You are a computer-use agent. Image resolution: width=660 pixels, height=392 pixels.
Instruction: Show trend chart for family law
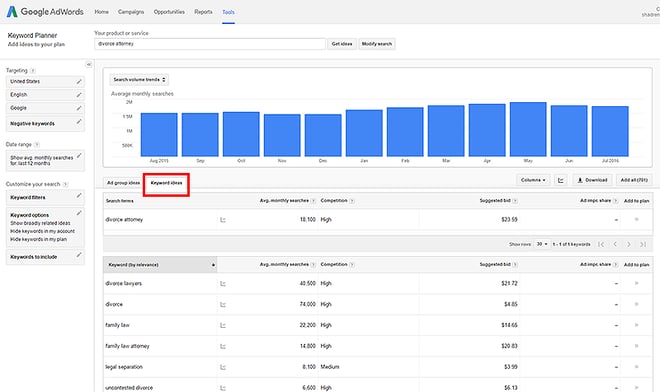pyautogui.click(x=223, y=325)
